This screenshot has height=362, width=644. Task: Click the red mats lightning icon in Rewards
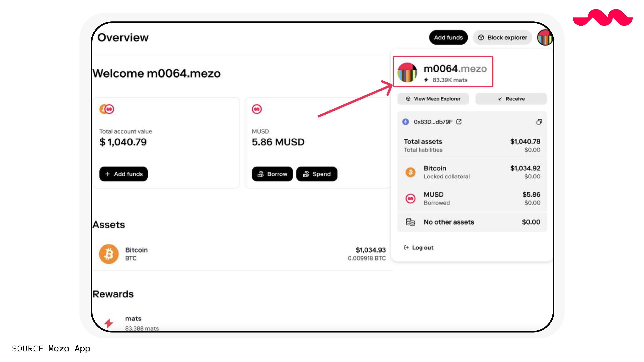pos(109,323)
